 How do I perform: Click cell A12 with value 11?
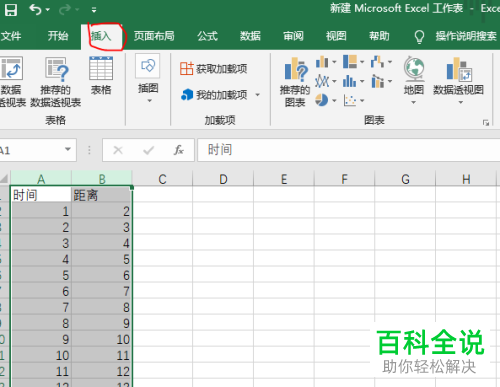pyautogui.click(x=41, y=371)
